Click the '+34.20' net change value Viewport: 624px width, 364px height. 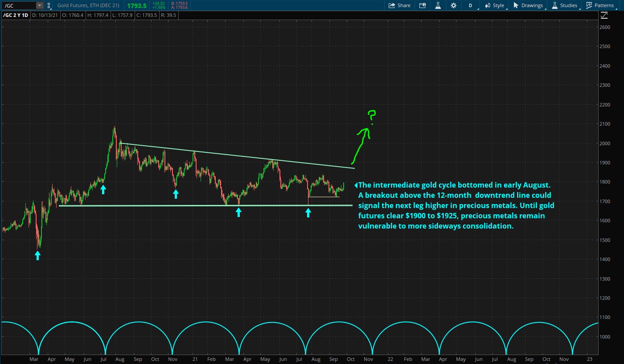pyautogui.click(x=158, y=4)
